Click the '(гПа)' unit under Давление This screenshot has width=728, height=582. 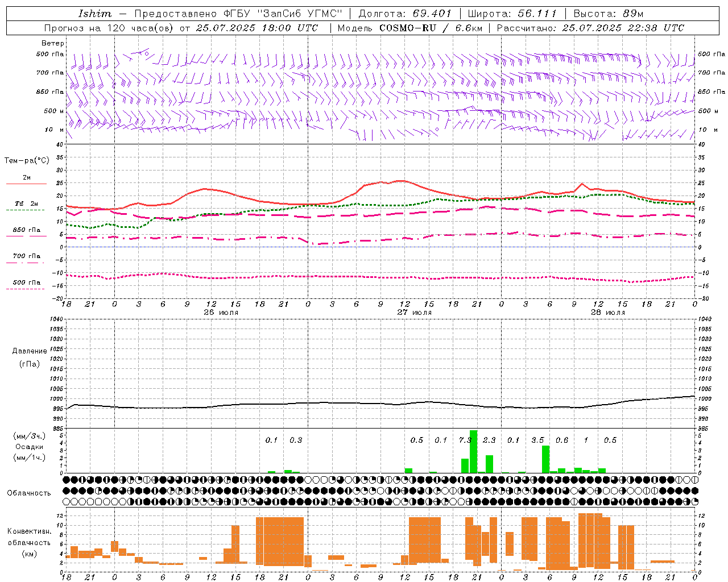pos(30,364)
